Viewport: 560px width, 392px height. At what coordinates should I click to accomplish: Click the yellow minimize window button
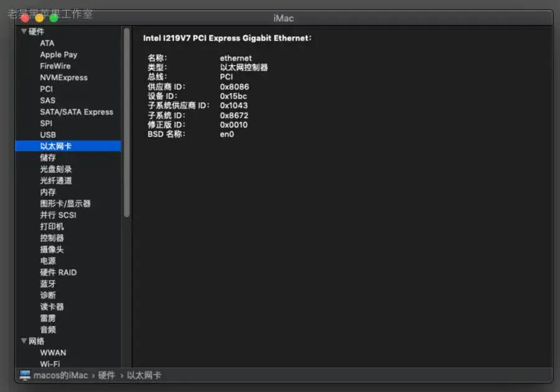[39, 18]
